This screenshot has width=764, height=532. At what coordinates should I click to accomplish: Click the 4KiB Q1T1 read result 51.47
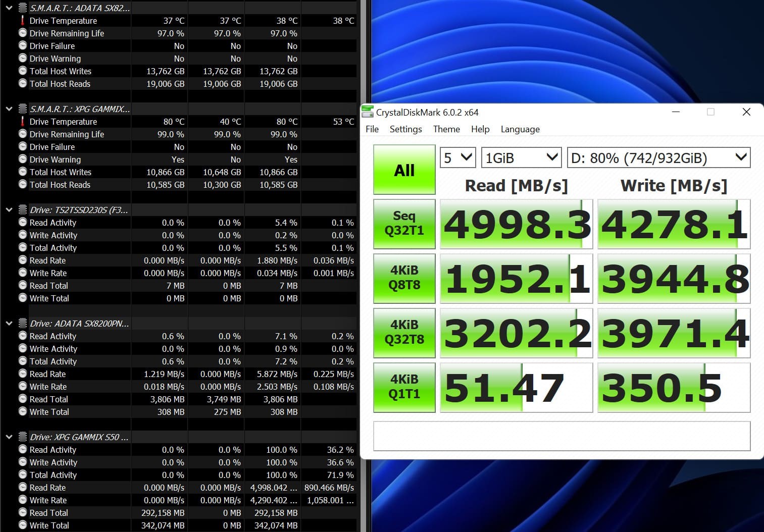[517, 388]
